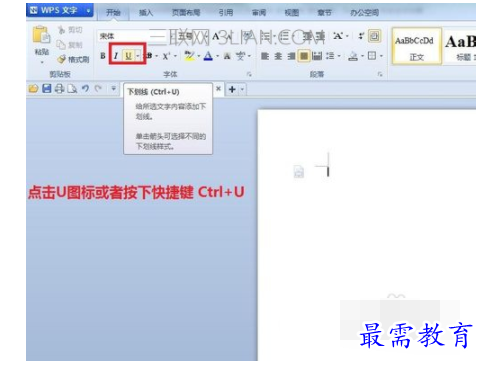Save the document with the floppy disk icon
481x367 pixels.
tap(47, 88)
